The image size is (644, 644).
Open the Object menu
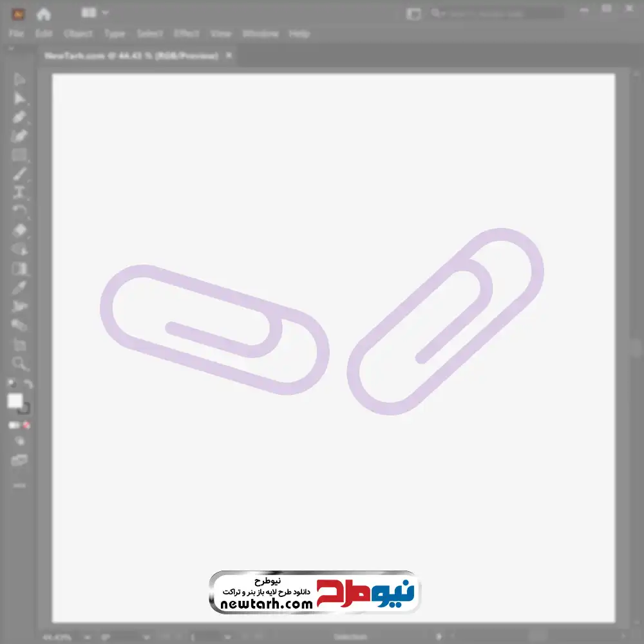(x=78, y=33)
